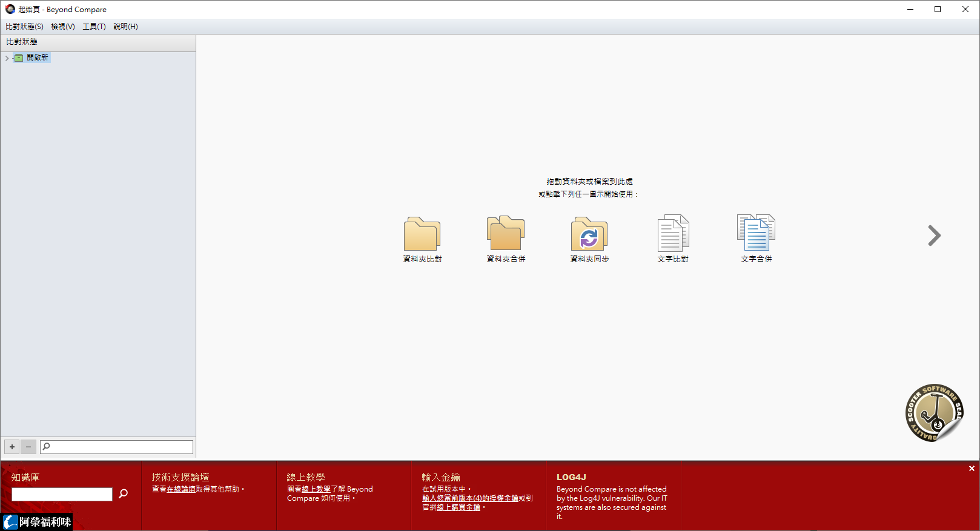
Task: Click the LOG4J news heading
Action: pos(571,477)
